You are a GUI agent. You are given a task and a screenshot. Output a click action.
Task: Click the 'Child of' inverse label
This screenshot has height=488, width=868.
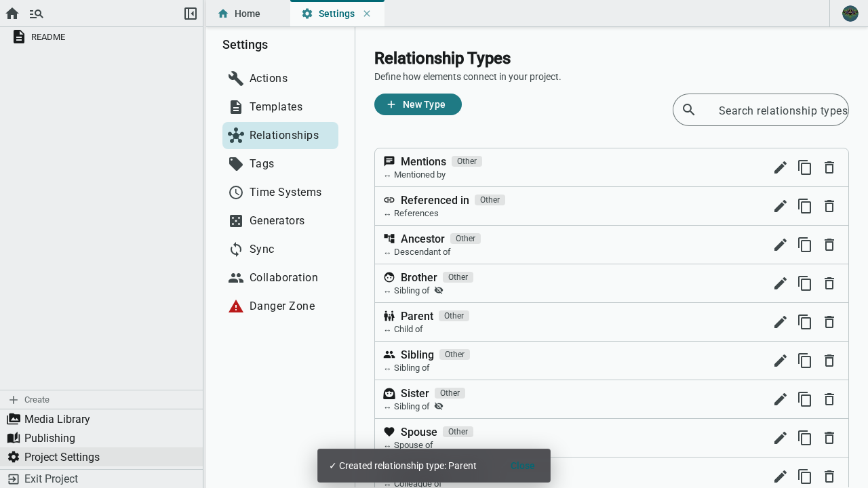[x=408, y=329]
